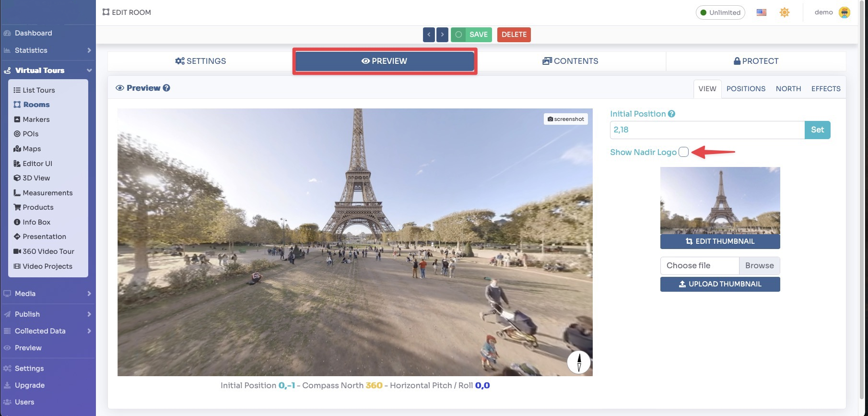Click the green SAVE button
Screen dimensions: 868x416
coord(471,35)
